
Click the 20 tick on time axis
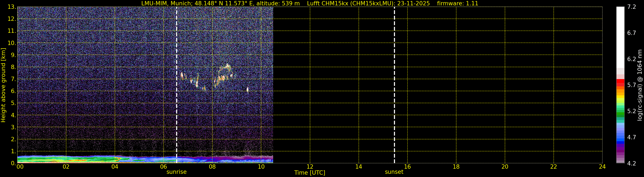pos(505,167)
